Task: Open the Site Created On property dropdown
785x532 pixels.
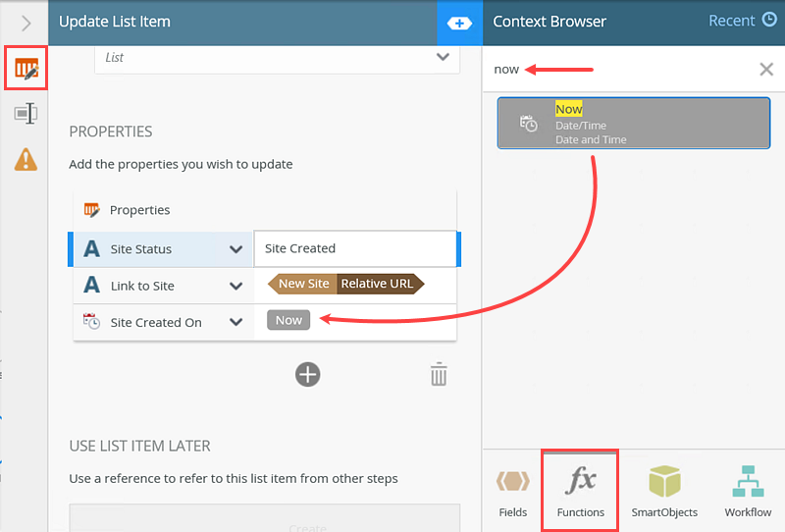Action: click(235, 322)
